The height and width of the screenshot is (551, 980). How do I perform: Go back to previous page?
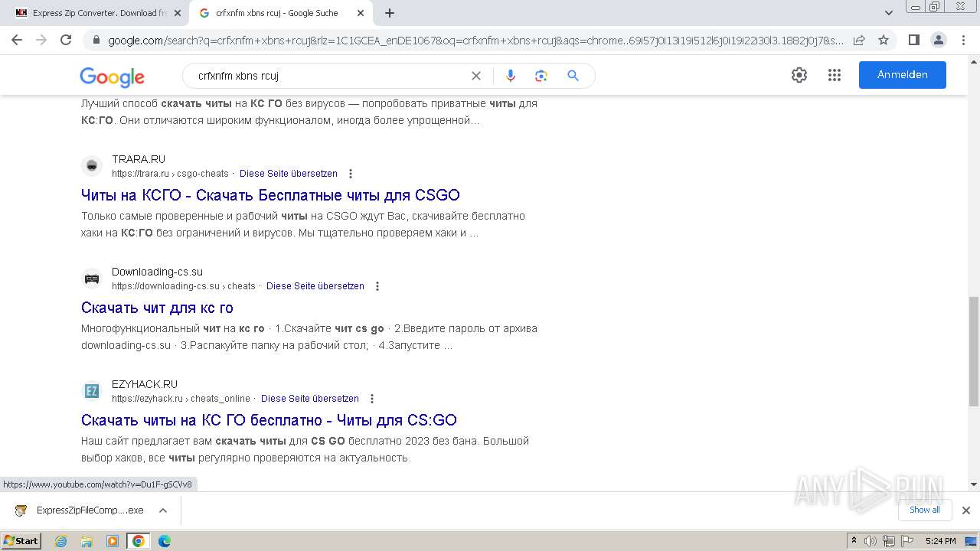coord(17,40)
